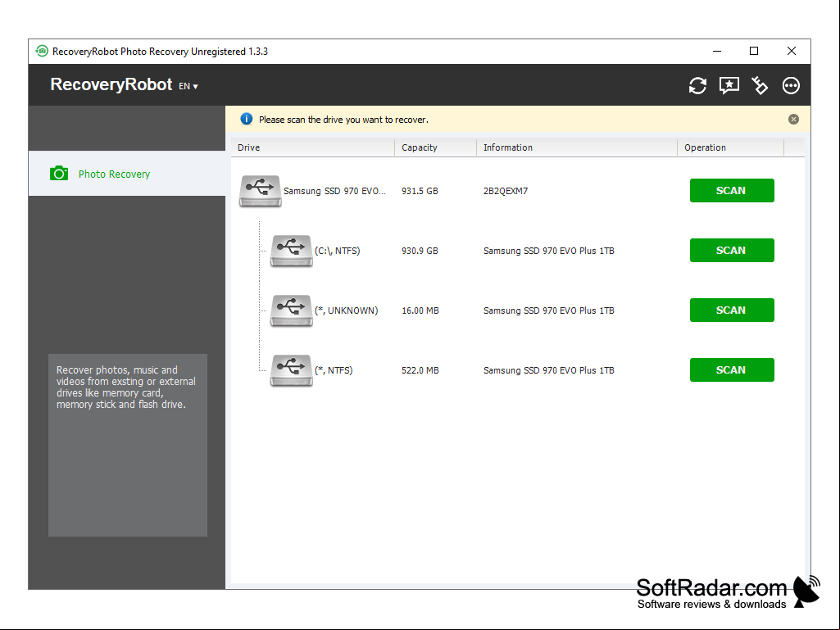Click the tag icon in header
The height and width of the screenshot is (630, 840).
click(x=760, y=86)
